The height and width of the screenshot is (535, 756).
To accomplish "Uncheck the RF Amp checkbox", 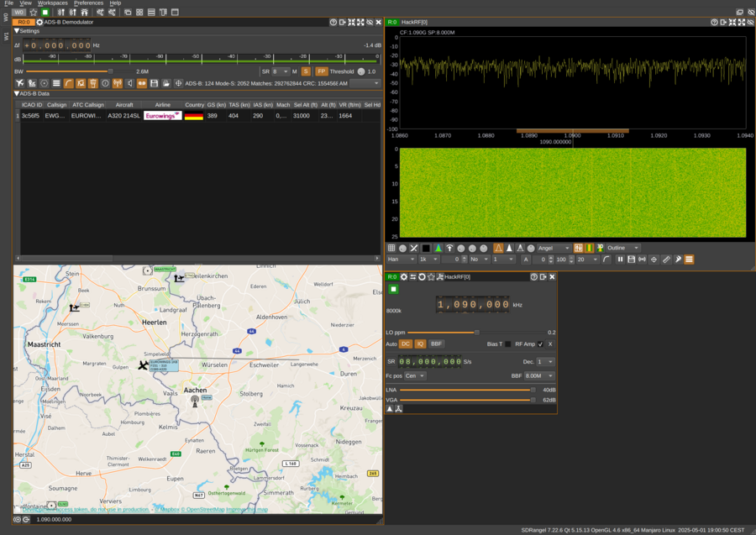I will (x=540, y=344).
